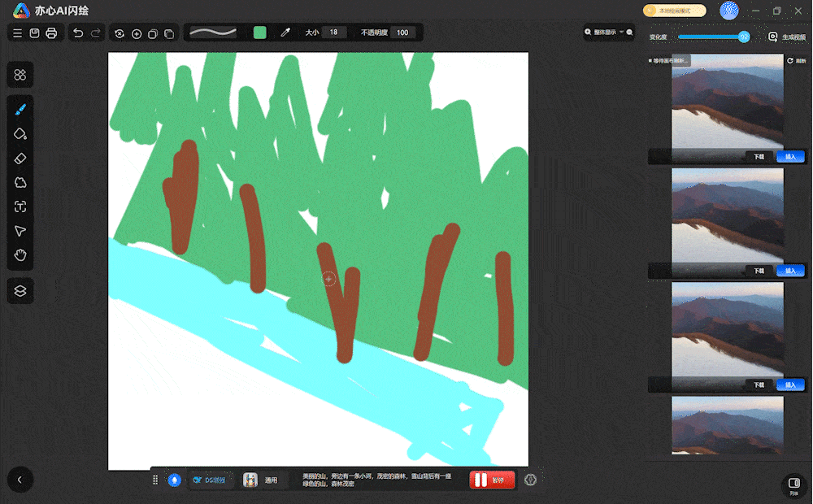This screenshot has width=813, height=504.
Task: Click the undo arrow in the toolbar
Action: pyautogui.click(x=78, y=33)
